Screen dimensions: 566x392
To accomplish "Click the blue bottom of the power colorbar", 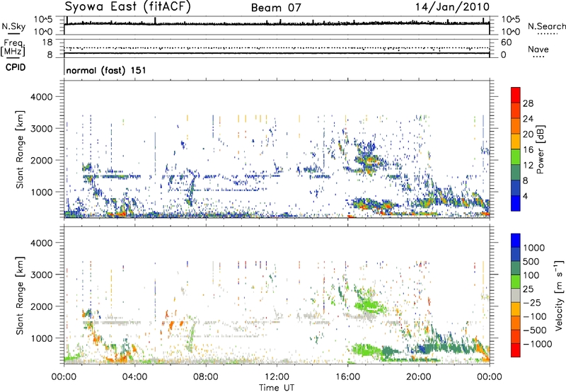I will pos(516,203).
